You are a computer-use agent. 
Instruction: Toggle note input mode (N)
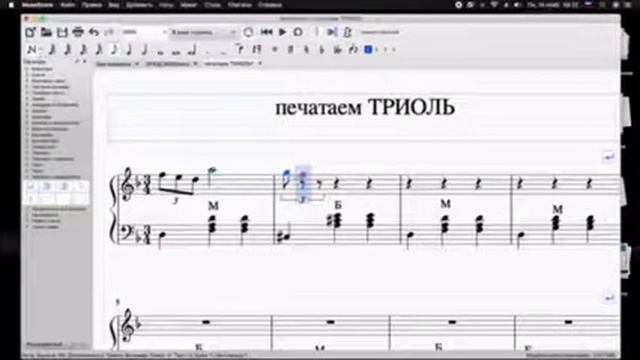pos(31,49)
